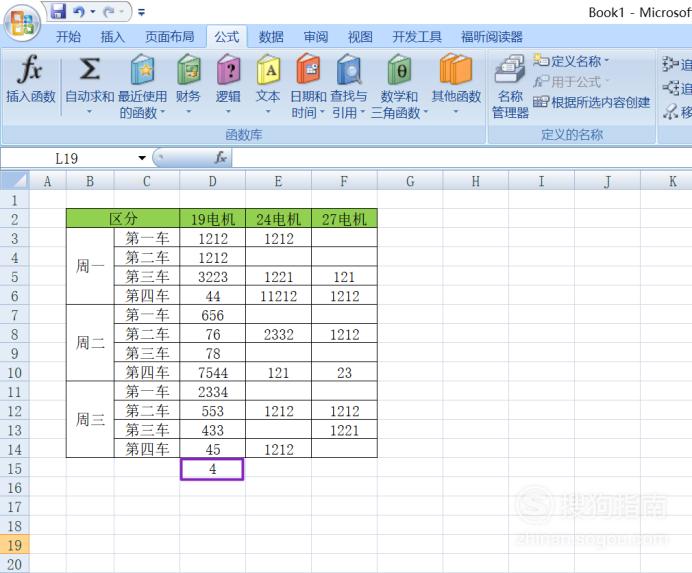
Task: Click the Select All corner button
Action: pos(15,181)
